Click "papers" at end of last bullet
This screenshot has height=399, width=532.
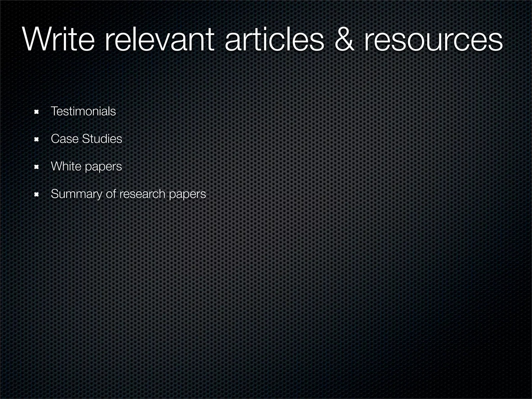[x=187, y=195]
